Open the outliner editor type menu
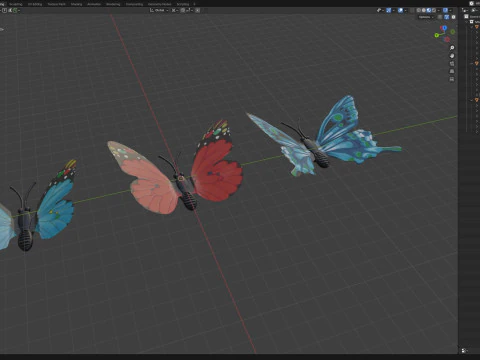The image size is (480, 360). (465, 10)
